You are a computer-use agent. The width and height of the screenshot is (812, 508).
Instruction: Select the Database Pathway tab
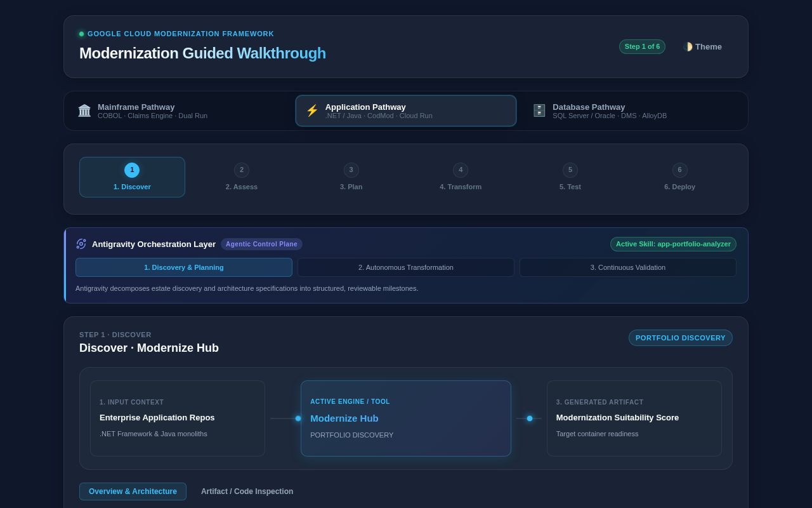click(x=633, y=111)
